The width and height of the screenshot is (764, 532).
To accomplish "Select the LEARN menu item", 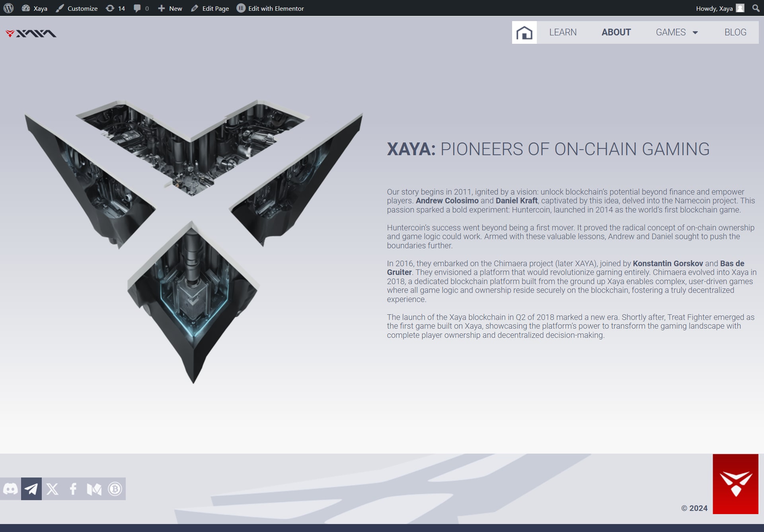I will tap(563, 32).
